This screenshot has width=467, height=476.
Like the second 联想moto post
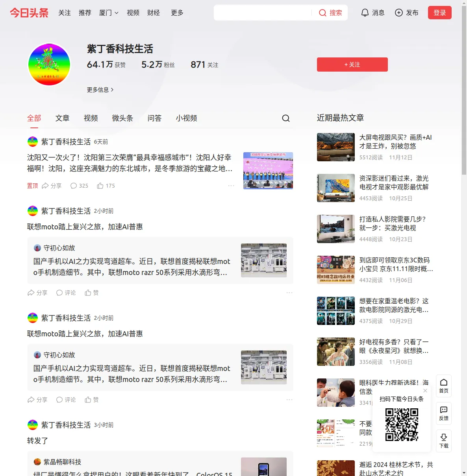92,400
